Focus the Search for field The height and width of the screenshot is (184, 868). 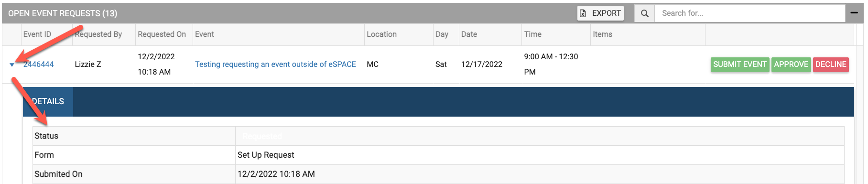749,13
